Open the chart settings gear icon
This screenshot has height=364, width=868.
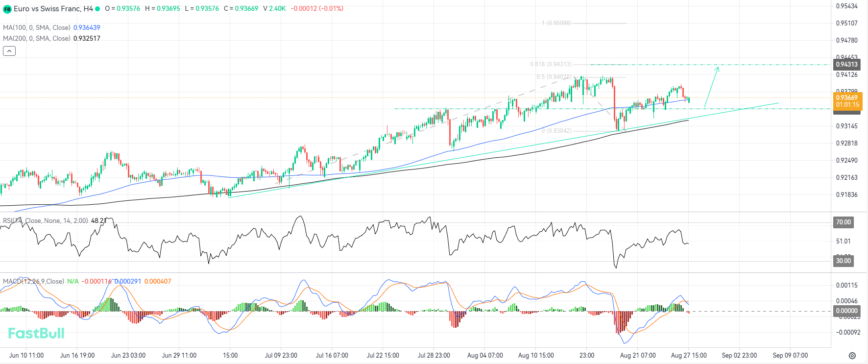pyautogui.click(x=852, y=356)
